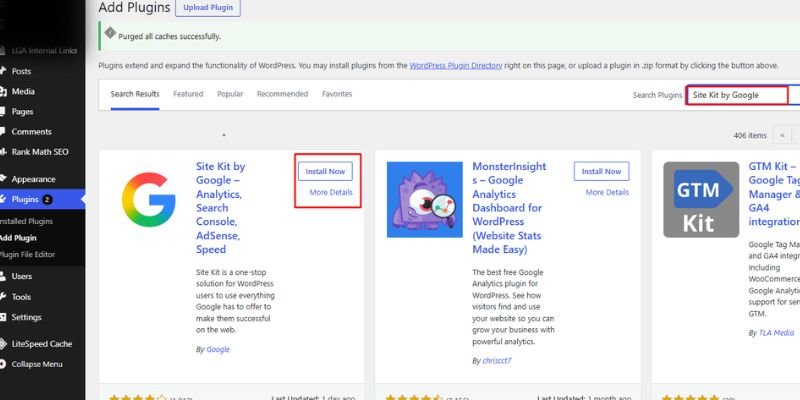Click the Plugins update count badge

47,199
